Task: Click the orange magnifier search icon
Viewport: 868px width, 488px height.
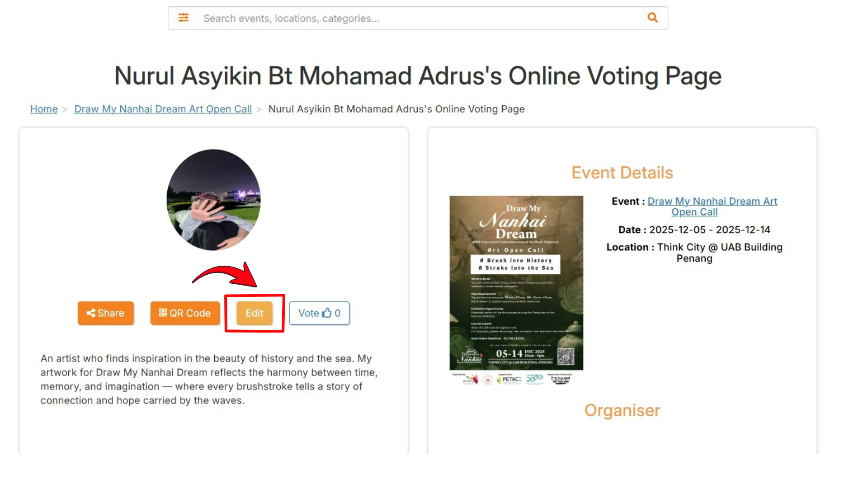Action: pos(652,18)
